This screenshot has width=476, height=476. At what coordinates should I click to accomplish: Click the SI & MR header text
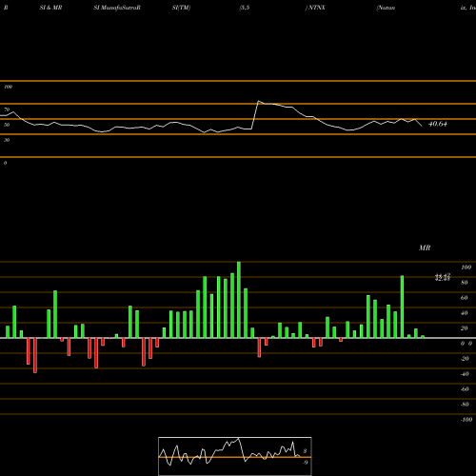click(50, 8)
